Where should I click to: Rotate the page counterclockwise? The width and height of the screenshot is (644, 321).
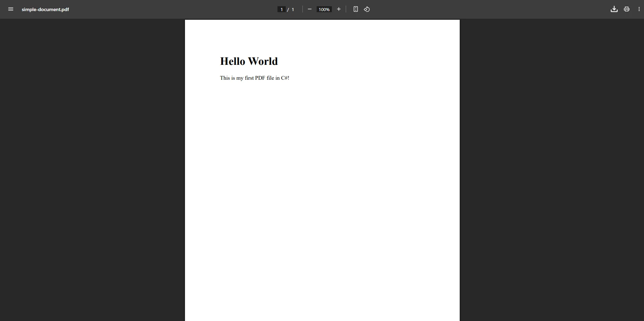pos(367,9)
